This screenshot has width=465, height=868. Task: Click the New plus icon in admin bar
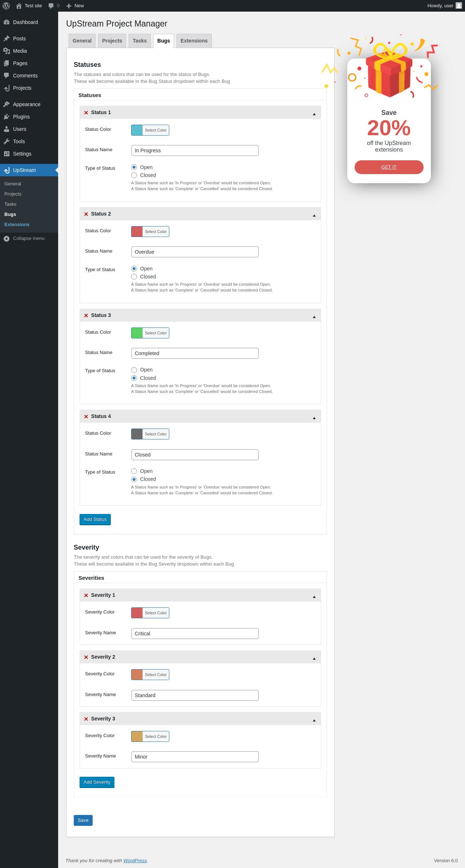pyautogui.click(x=69, y=6)
